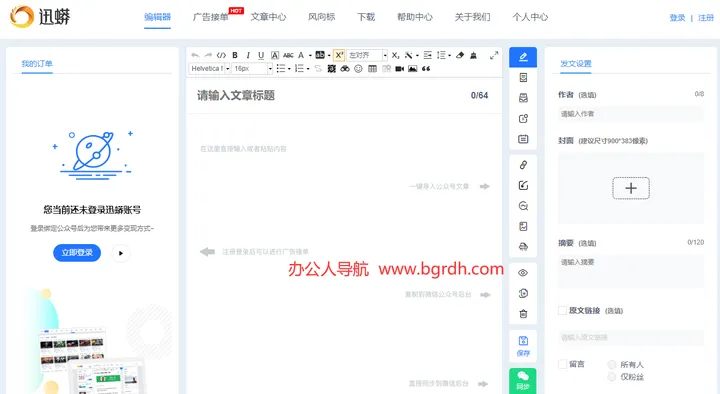Click the eye preview icon in sidebar
This screenshot has width=720, height=394.
[523, 273]
